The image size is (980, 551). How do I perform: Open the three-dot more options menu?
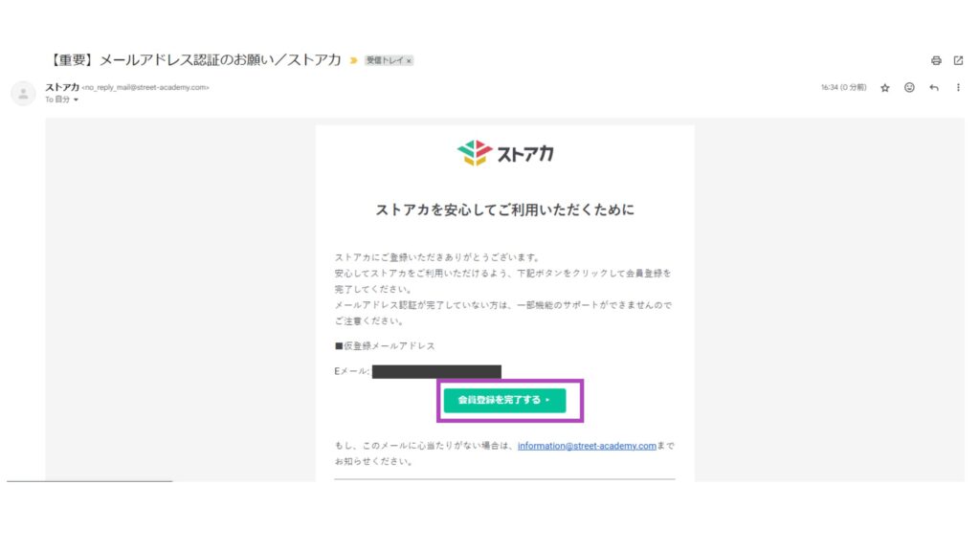tap(958, 87)
